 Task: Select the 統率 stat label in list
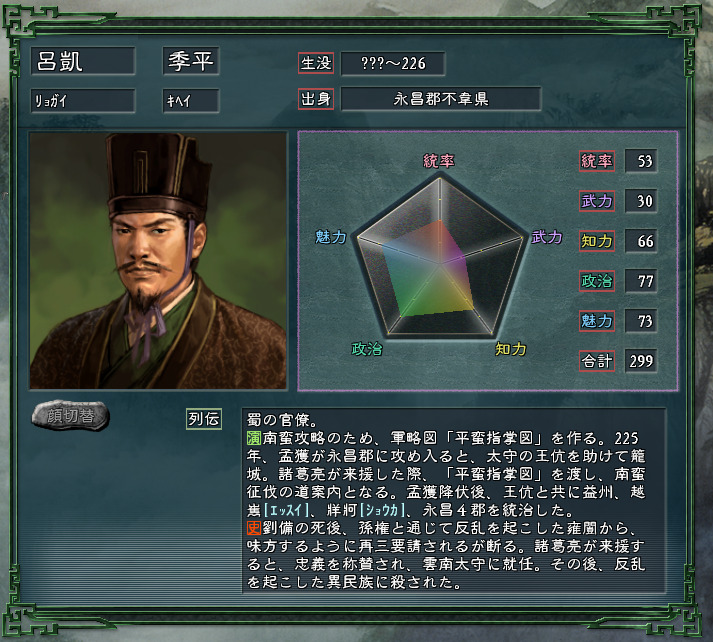(597, 161)
